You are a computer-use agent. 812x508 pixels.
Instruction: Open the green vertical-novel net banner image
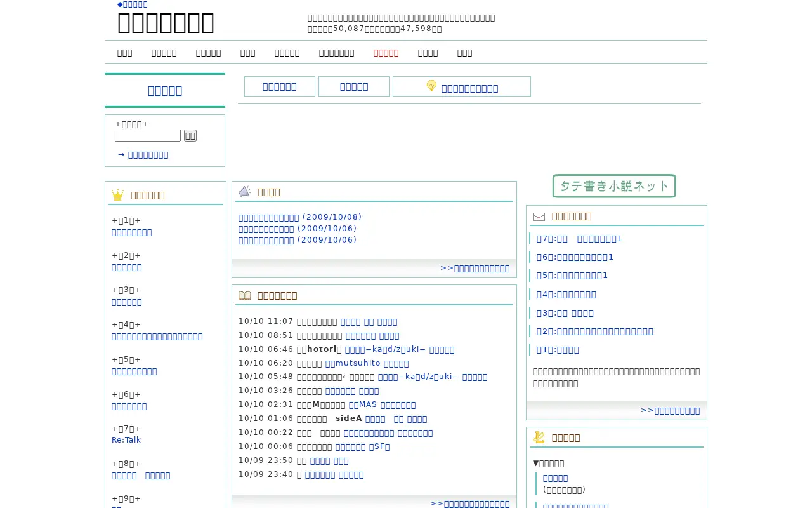point(614,186)
